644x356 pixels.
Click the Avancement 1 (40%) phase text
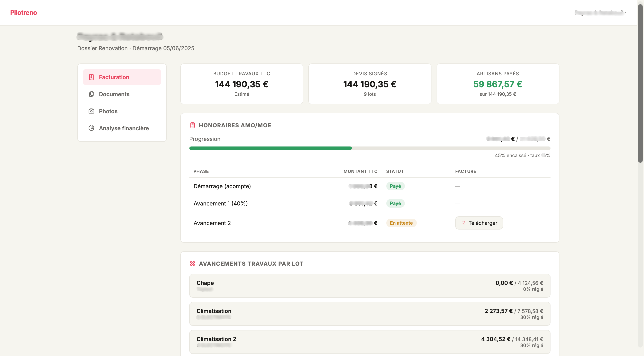tap(220, 203)
